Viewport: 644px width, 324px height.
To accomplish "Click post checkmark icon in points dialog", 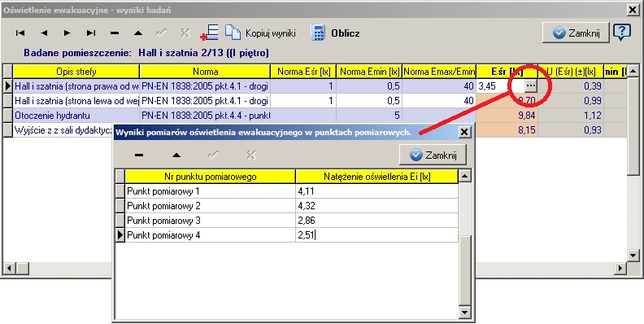I will click(214, 155).
